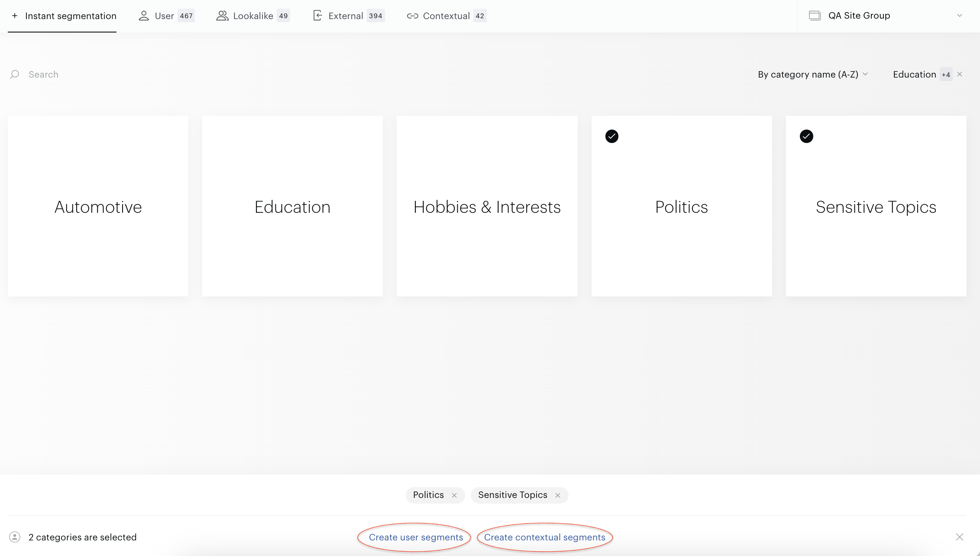This screenshot has width=980, height=556.
Task: Click the External import icon
Action: tap(317, 16)
